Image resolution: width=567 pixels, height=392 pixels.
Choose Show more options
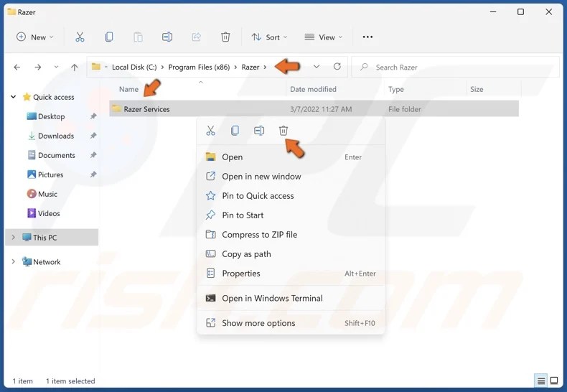click(291, 323)
